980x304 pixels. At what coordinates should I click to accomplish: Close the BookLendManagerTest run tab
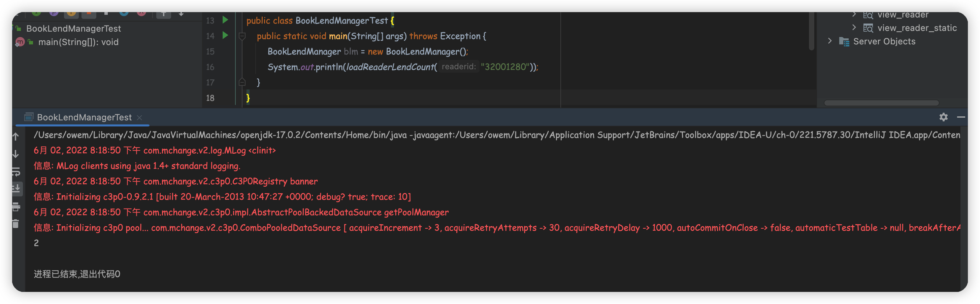[x=139, y=117]
